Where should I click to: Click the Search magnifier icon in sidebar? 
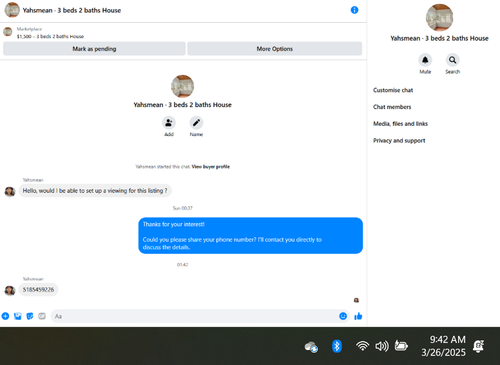(452, 60)
